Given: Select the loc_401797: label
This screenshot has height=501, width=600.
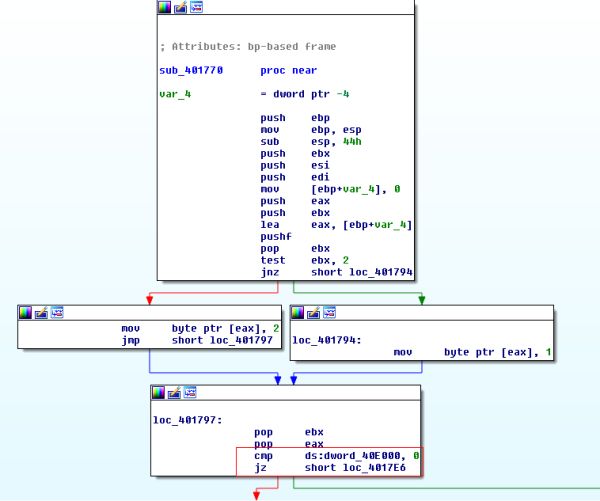Looking at the screenshot, I should pos(188,420).
